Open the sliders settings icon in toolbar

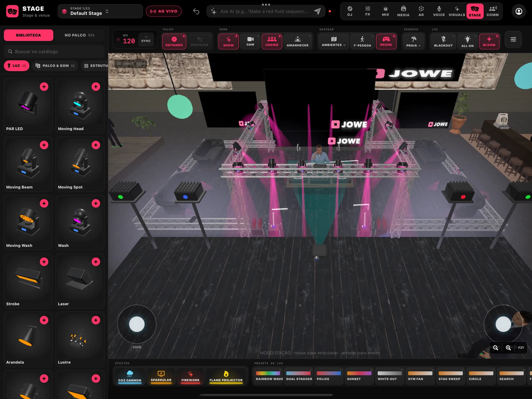(x=513, y=39)
